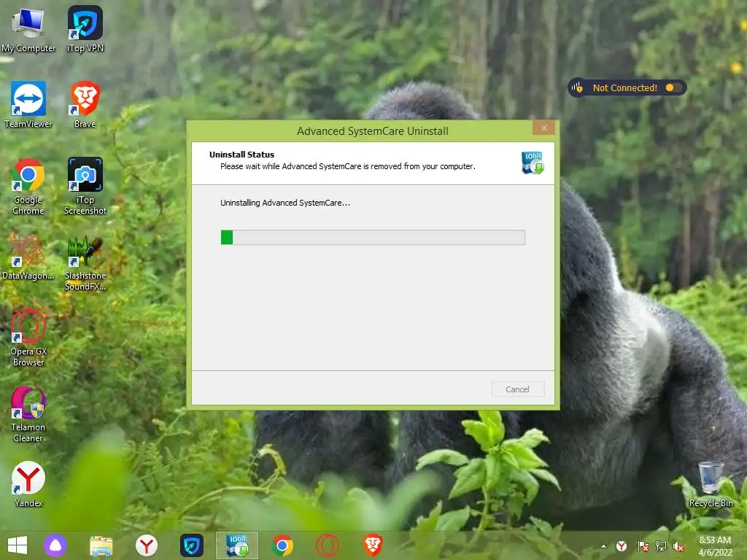
Task: Click the IObit logo in uninstall dialog
Action: [x=533, y=163]
